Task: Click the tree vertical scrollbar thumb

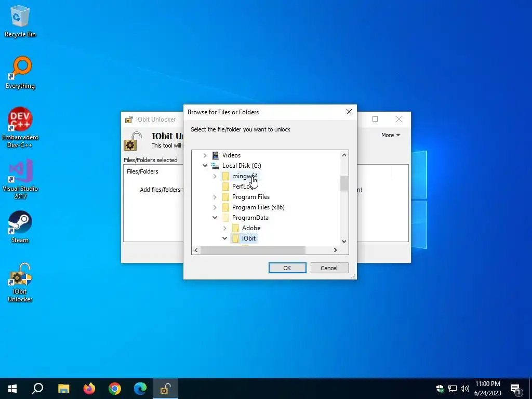Action: click(x=344, y=183)
